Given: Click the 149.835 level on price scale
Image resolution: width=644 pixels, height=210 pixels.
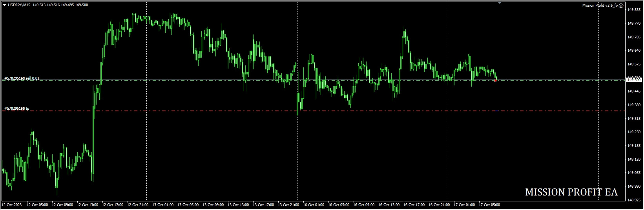Looking at the screenshot, I should pyautogui.click(x=634, y=10).
